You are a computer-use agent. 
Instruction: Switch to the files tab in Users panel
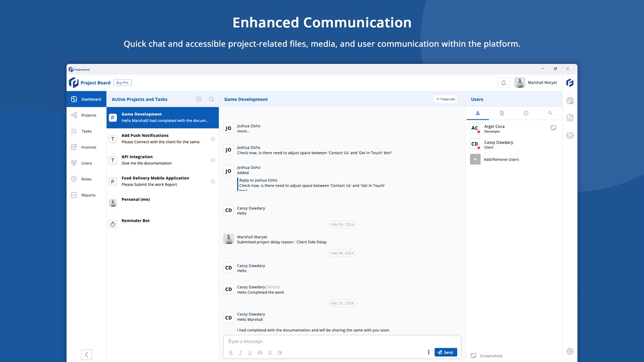pos(501,113)
